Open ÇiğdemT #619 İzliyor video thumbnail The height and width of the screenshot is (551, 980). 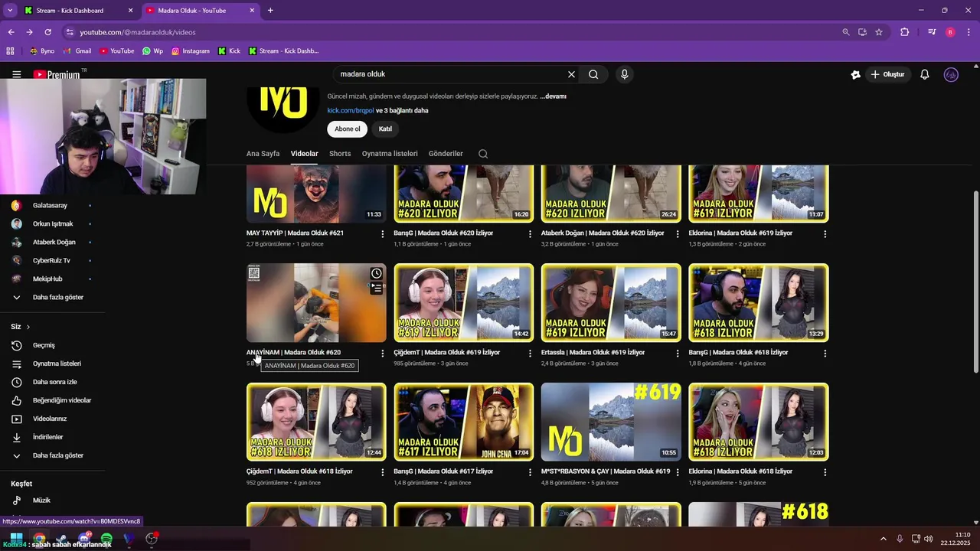[464, 303]
